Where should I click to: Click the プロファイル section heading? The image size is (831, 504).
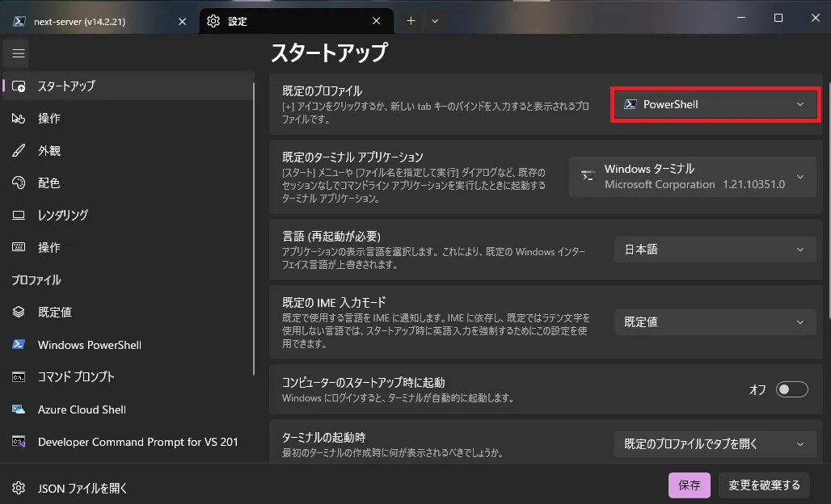pyautogui.click(x=36, y=280)
